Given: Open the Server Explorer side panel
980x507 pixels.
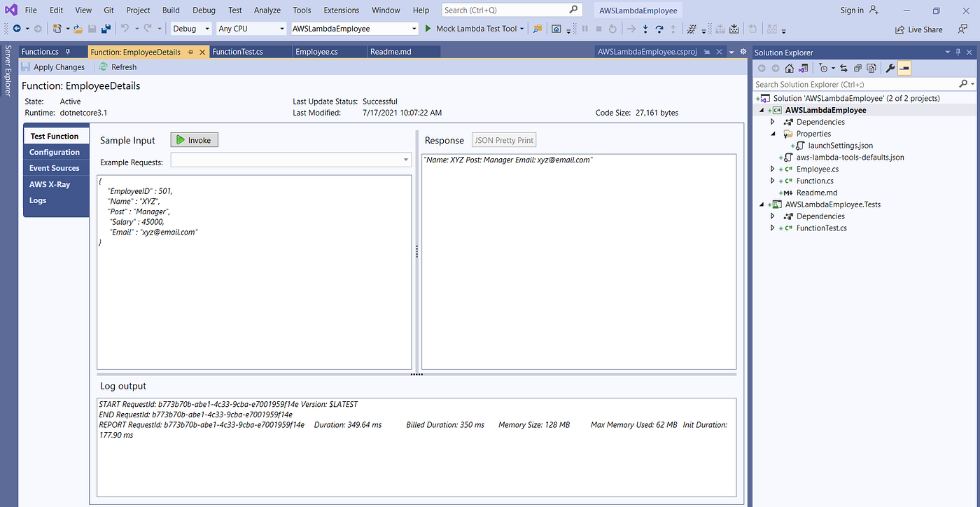Looking at the screenshot, I should [x=8, y=70].
